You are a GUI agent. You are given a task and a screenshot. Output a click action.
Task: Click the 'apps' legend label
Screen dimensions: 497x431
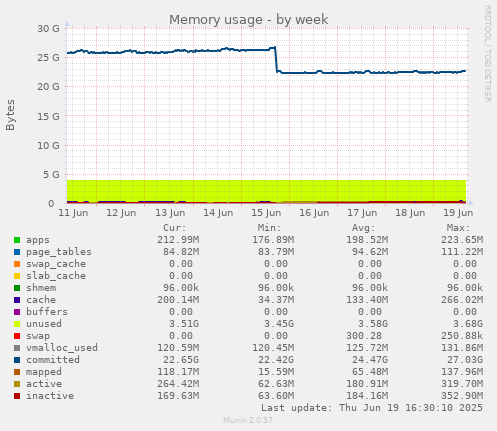click(x=38, y=240)
